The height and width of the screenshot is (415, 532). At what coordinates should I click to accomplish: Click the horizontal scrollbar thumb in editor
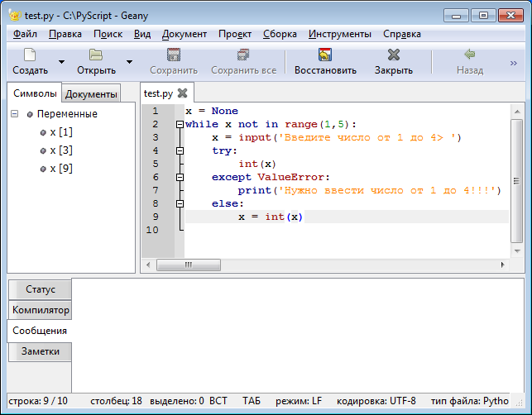click(x=189, y=265)
